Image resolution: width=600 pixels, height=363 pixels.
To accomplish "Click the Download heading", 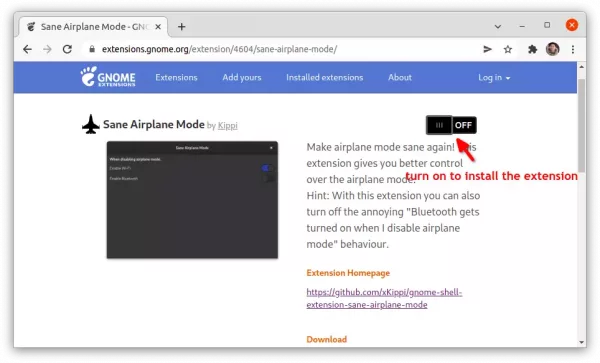I will point(326,339).
